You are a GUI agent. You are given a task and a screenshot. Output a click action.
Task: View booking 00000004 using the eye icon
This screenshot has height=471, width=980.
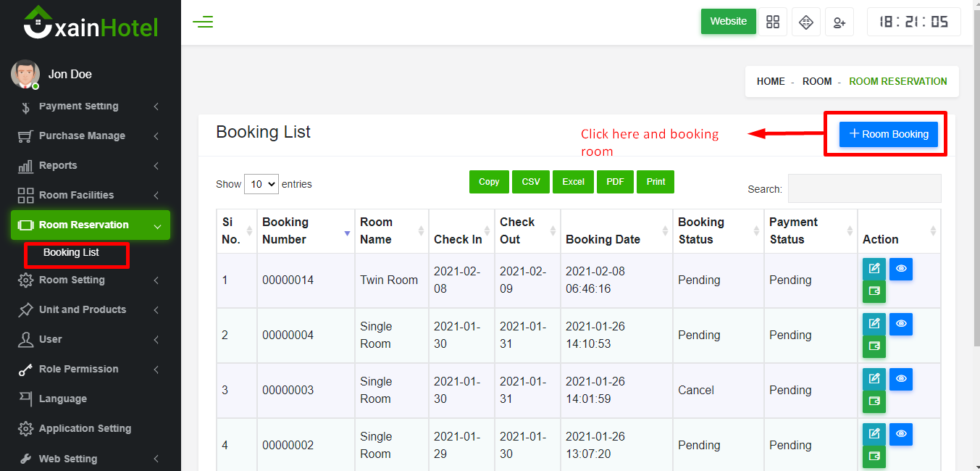pos(901,324)
